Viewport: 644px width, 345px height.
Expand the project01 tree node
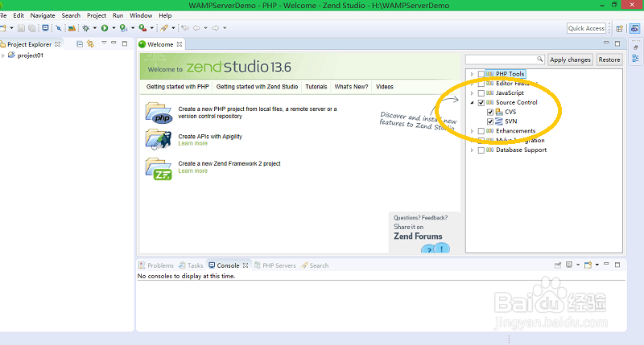click(x=3, y=55)
